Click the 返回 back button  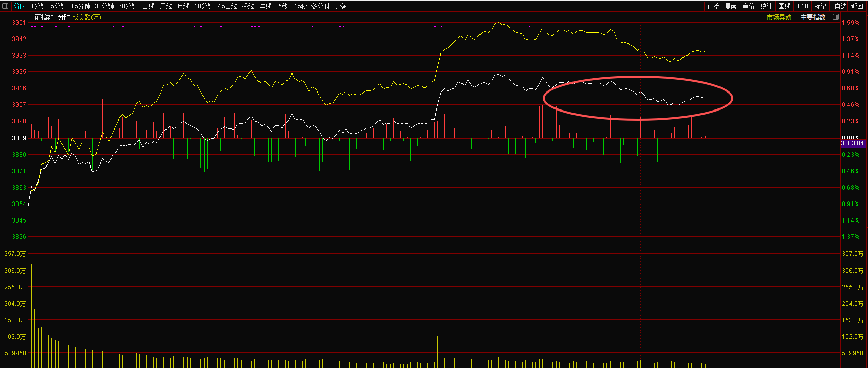click(857, 6)
